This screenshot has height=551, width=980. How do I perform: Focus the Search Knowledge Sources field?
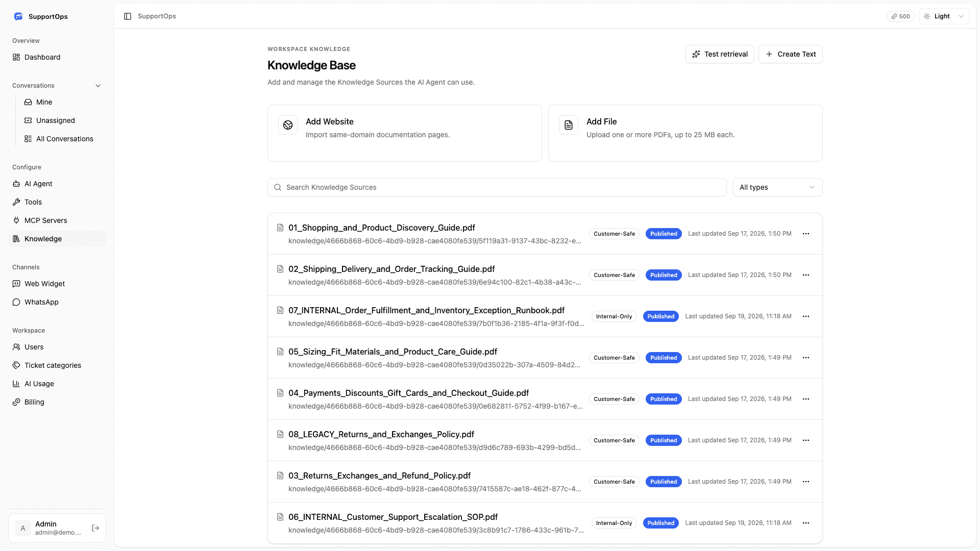497,187
